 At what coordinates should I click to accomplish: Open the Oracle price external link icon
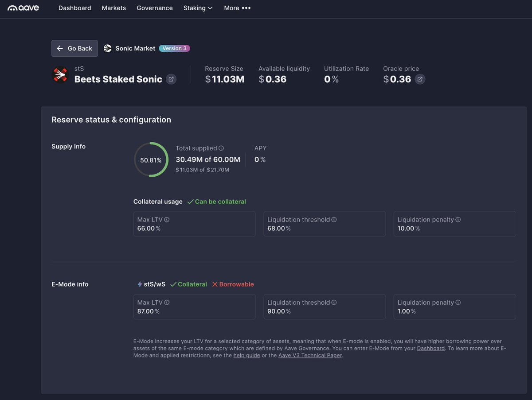click(420, 79)
